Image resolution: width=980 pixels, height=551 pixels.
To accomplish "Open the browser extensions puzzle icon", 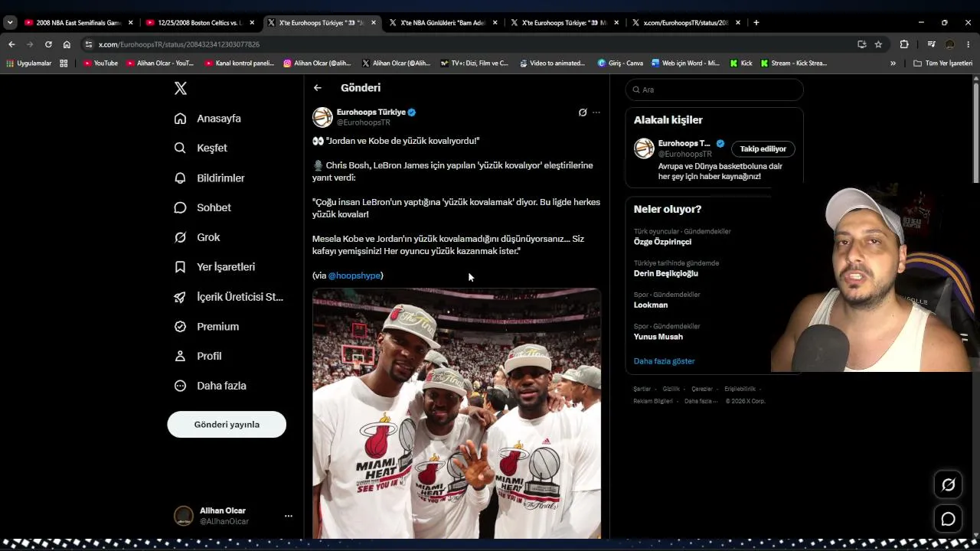I will pos(903,44).
